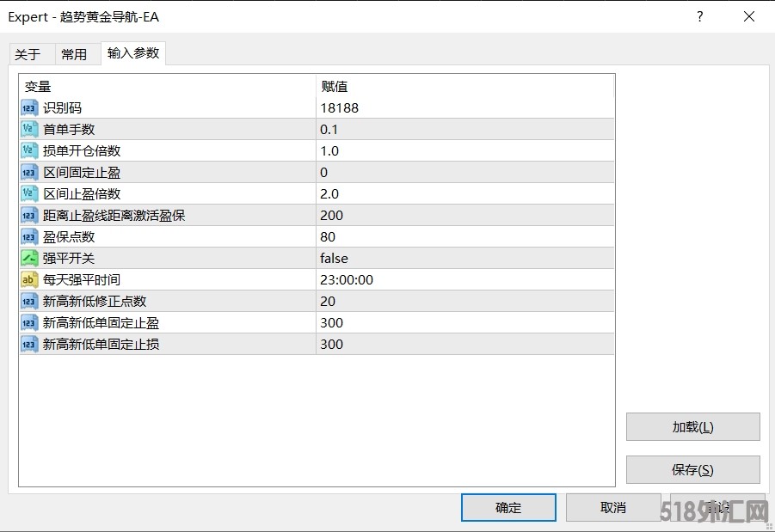Select the icon next to 盈保点数
775x532 pixels.
(29, 237)
